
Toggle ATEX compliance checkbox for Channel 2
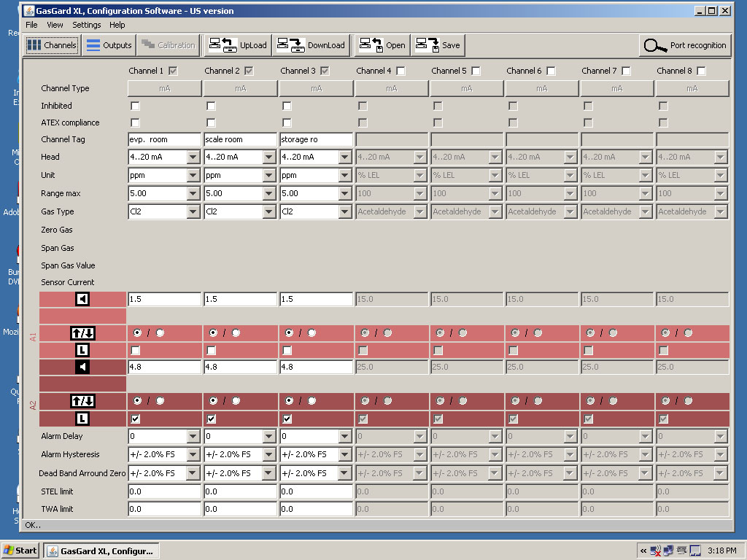point(211,122)
